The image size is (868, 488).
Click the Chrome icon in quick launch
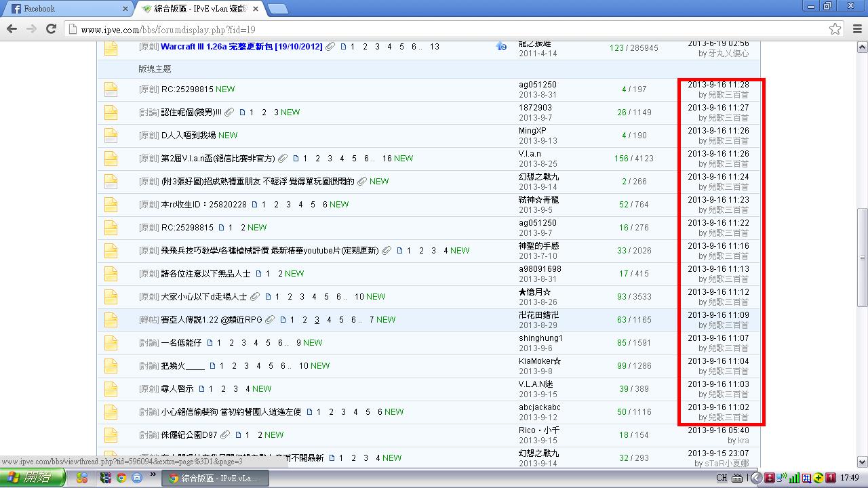click(121, 478)
